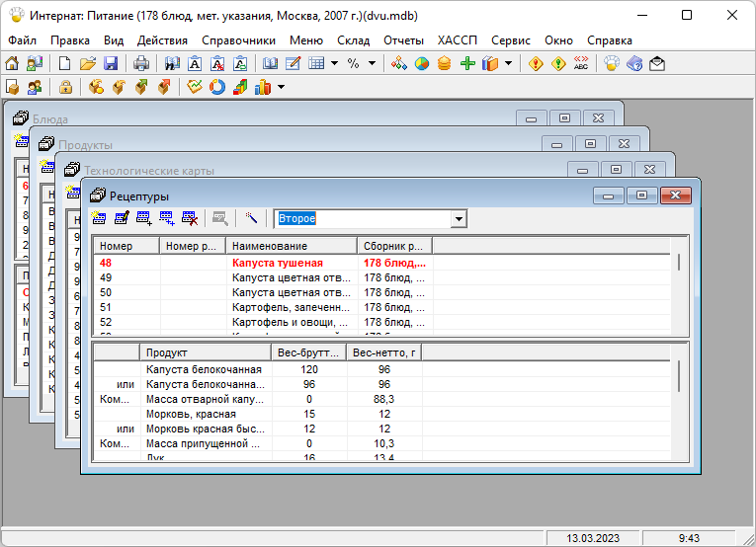This screenshot has height=547, width=756.
Task: Click the blue floppy disk Save icon
Action: tap(111, 63)
